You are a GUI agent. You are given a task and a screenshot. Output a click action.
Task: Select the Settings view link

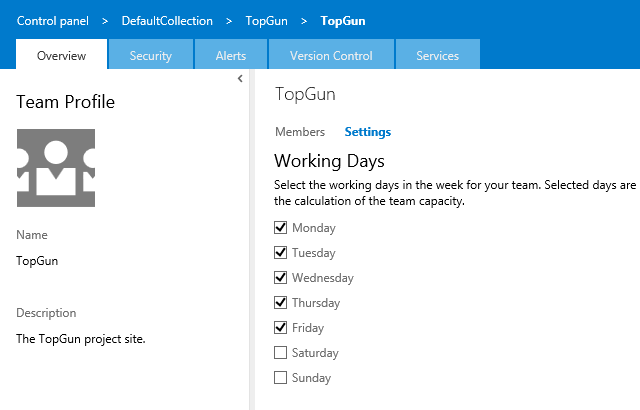(368, 132)
